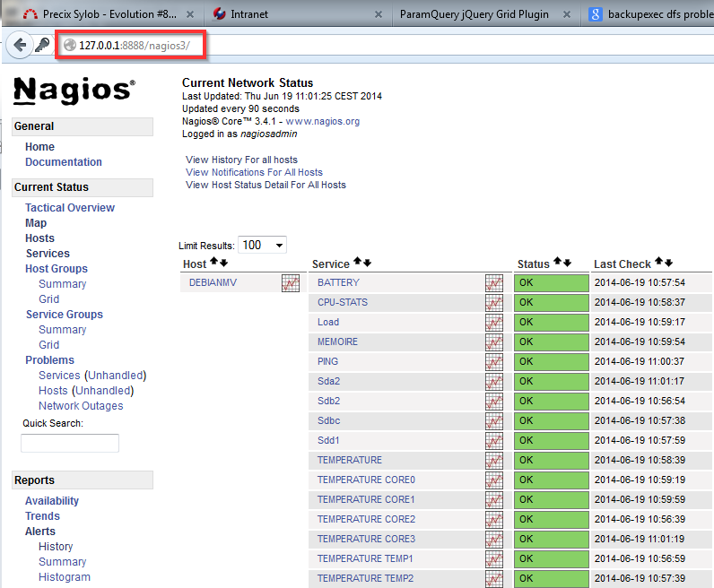Open the graph icon for BATTERY service
Viewport: 714px width, 588px height.
coord(494,283)
